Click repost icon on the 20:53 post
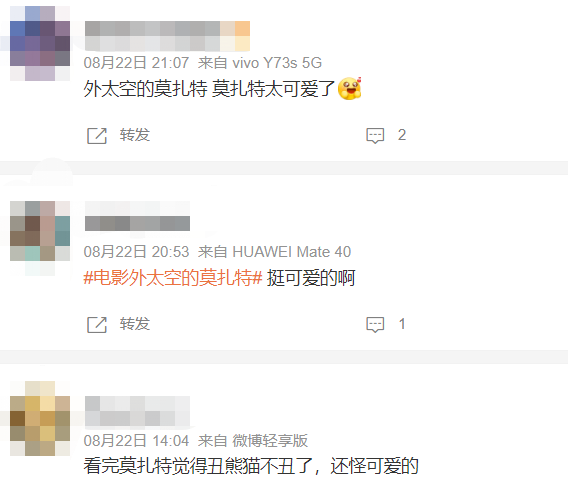 tap(97, 325)
